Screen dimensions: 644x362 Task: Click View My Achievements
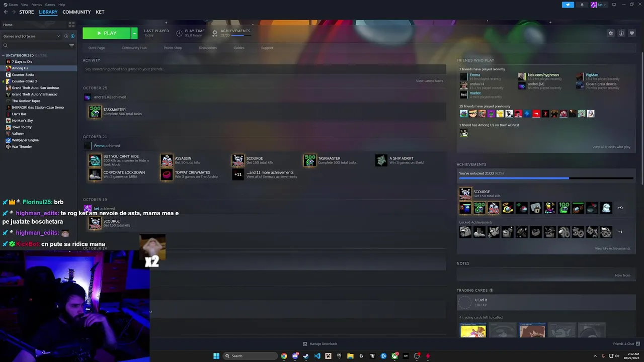[612, 248]
